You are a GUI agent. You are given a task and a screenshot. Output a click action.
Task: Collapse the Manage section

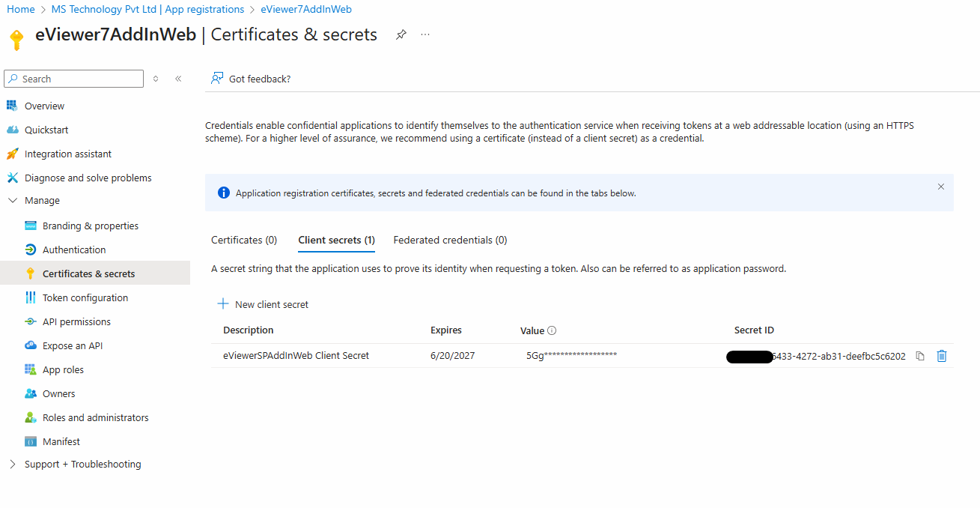pos(12,200)
